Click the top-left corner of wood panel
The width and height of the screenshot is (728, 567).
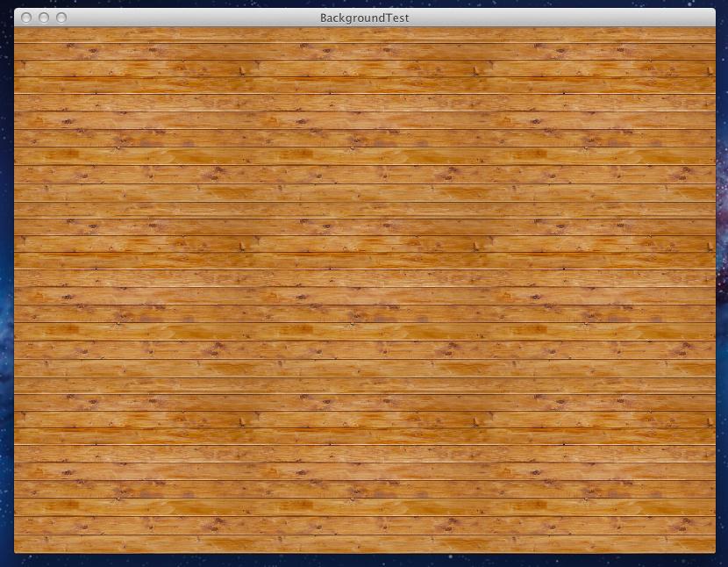click(x=17, y=30)
